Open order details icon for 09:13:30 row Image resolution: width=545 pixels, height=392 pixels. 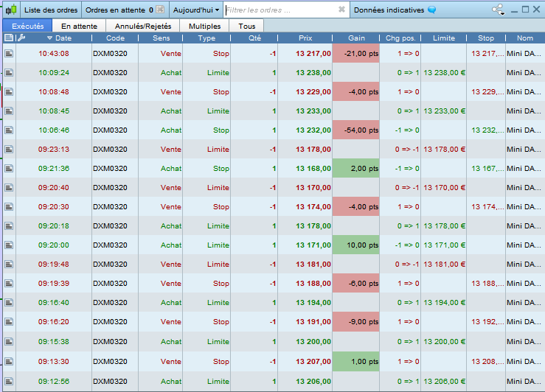(x=9, y=362)
